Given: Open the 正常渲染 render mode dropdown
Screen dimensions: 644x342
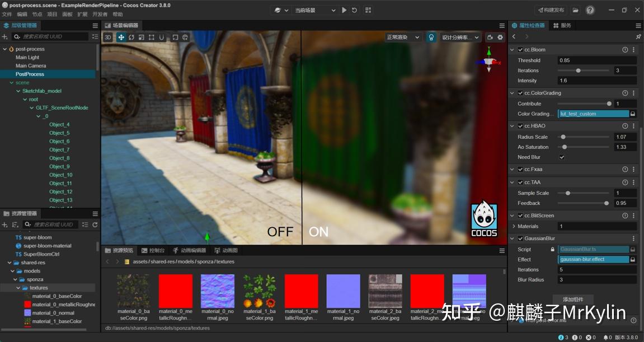Looking at the screenshot, I should [401, 36].
